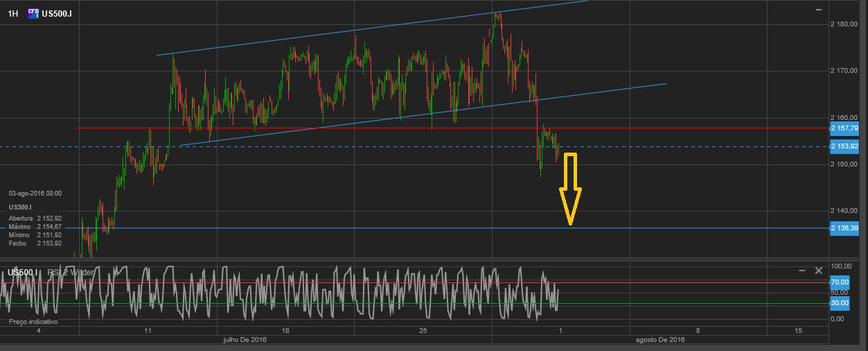The width and height of the screenshot is (868, 351).
Task: Click the 2 160,00 price axis label
Action: pyautogui.click(x=844, y=117)
